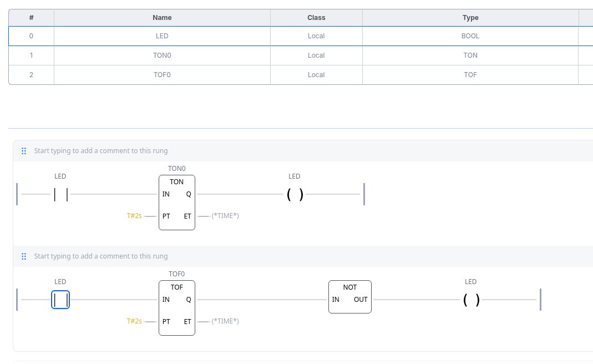Open the TOF type cell for TOF0
The width and height of the screenshot is (593, 364).
tap(470, 75)
